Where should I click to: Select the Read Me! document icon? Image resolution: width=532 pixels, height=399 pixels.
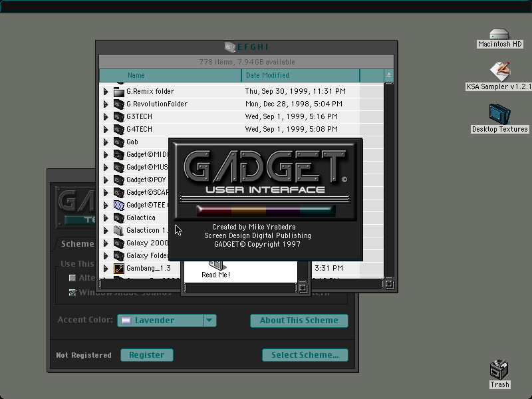pyautogui.click(x=217, y=265)
